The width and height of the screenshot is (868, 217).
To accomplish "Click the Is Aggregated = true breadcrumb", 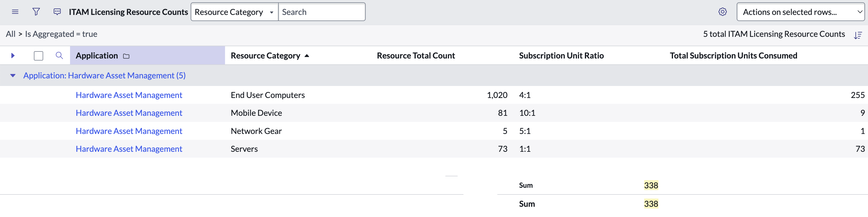I will (x=61, y=34).
